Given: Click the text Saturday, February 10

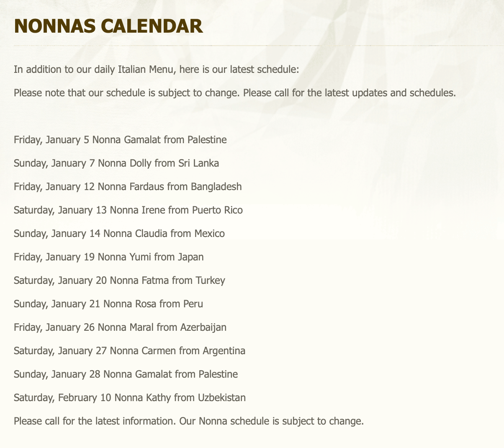Looking at the screenshot, I should click(62, 398).
